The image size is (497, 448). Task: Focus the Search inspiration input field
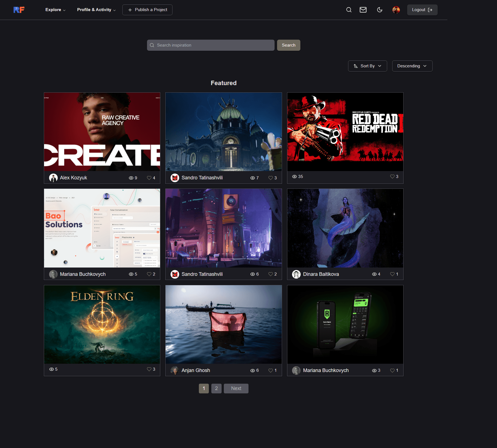click(211, 45)
